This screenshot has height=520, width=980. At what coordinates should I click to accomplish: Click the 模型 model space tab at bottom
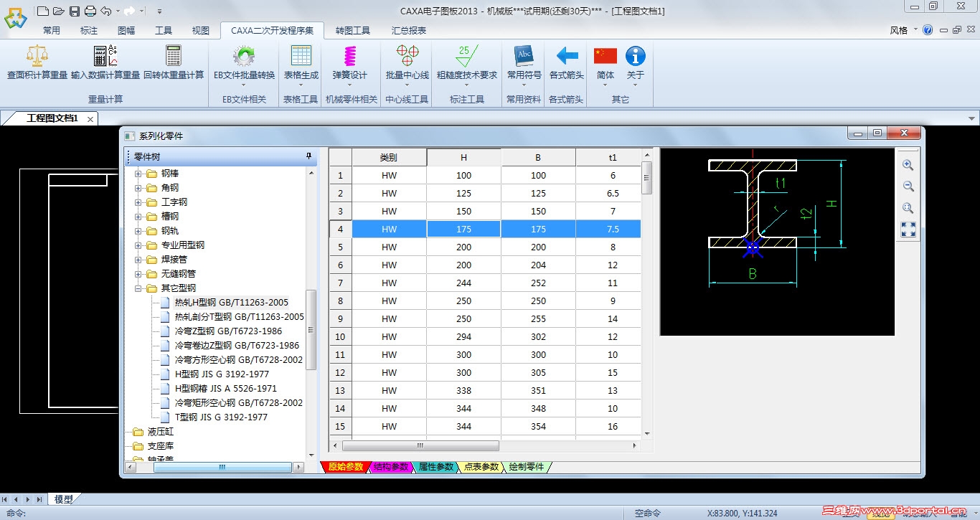point(64,499)
